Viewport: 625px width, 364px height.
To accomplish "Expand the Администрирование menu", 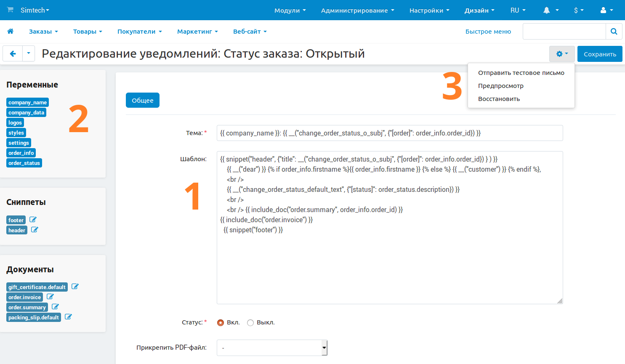I will tap(357, 10).
